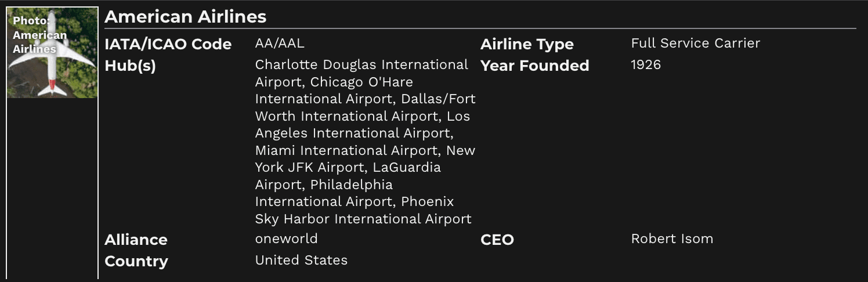Screen dimensions: 868x282
Task: Select the Airline Type label
Action: pyautogui.click(x=527, y=44)
